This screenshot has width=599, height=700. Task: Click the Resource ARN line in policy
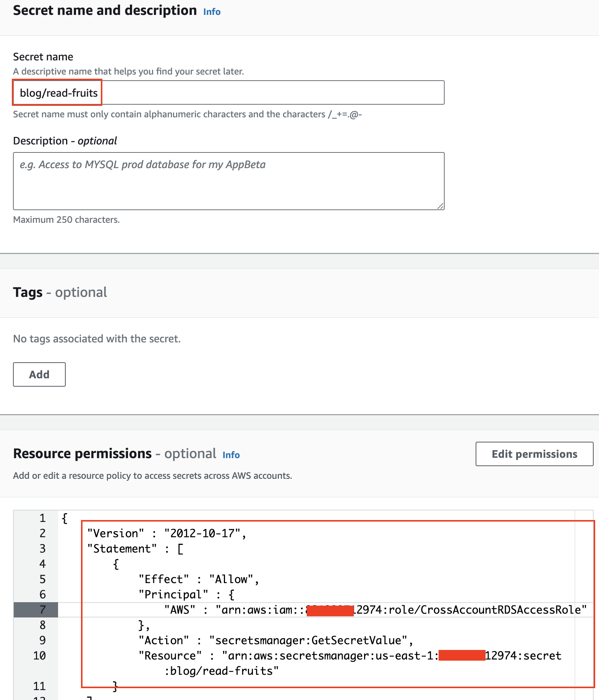350,656
